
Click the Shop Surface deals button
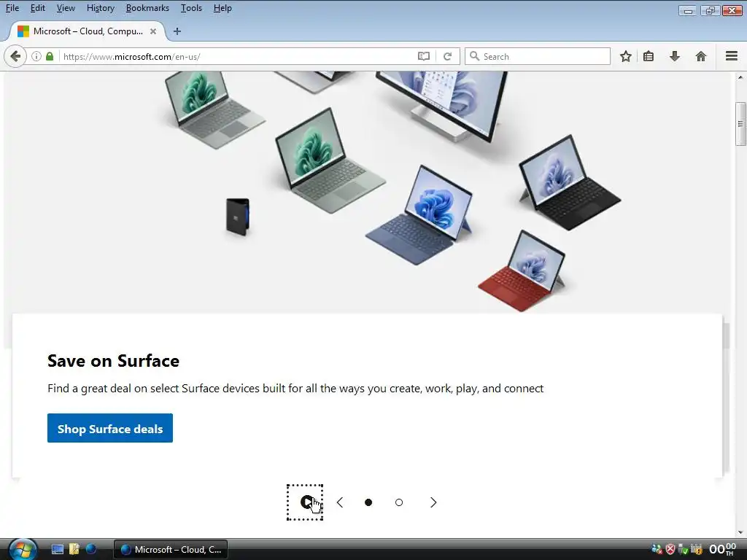click(110, 428)
